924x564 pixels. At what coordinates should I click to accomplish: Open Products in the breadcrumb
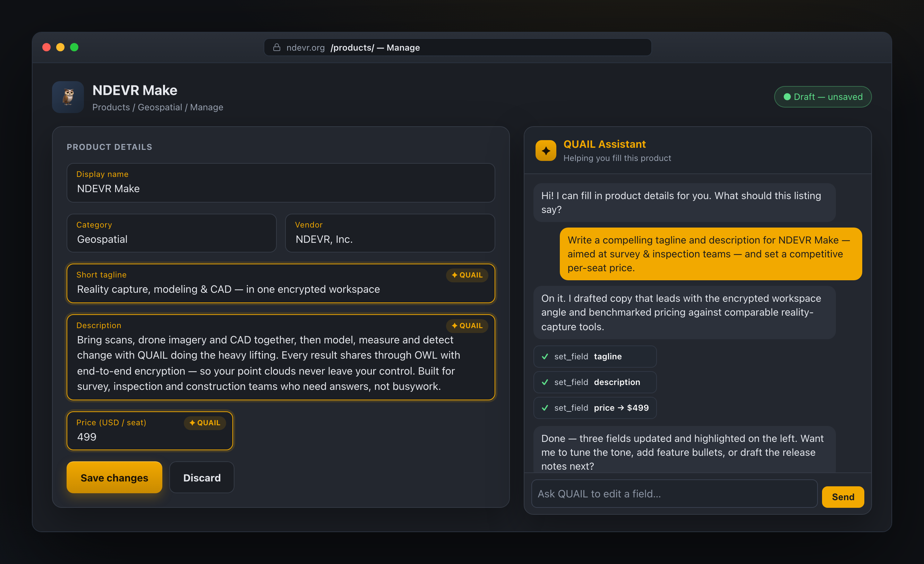111,107
